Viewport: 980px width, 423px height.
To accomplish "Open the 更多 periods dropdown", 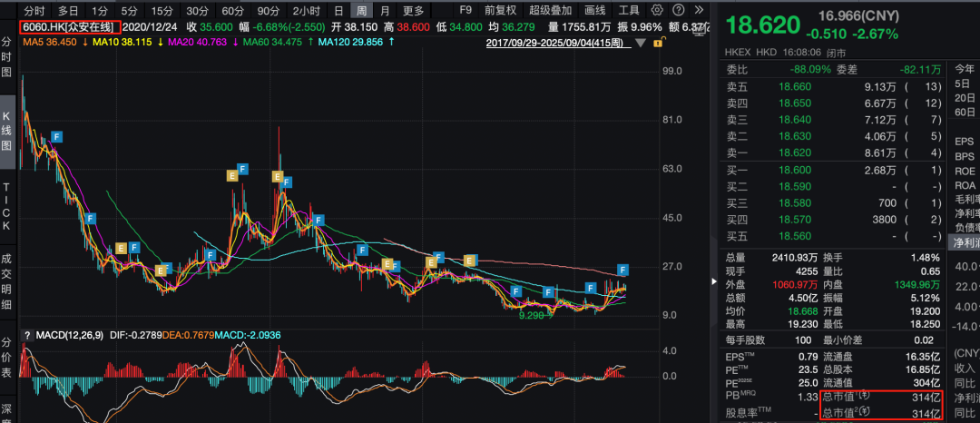I will (413, 10).
